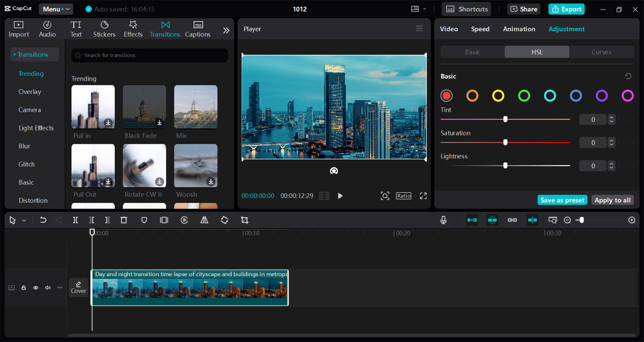Download the Woosh transition
644x342 pixels.
[x=211, y=181]
